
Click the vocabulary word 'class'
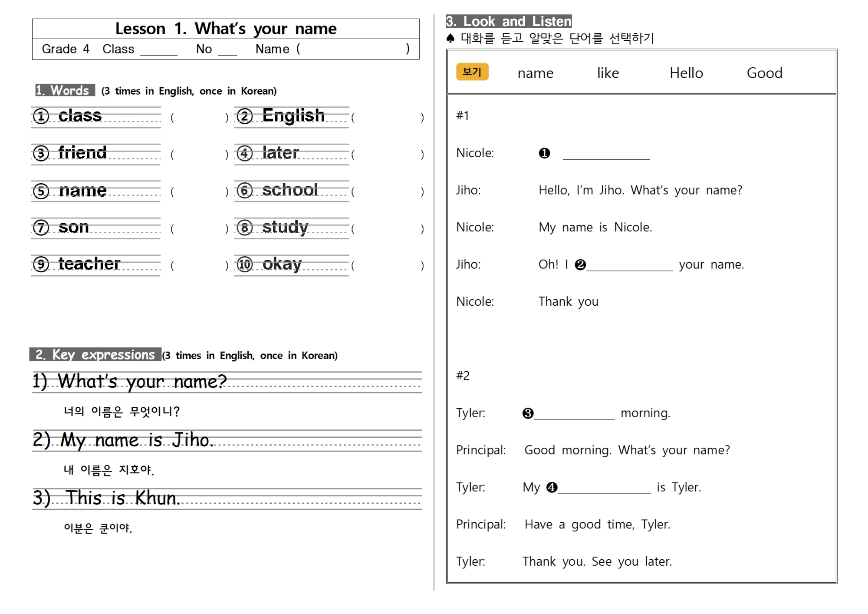click(x=80, y=116)
